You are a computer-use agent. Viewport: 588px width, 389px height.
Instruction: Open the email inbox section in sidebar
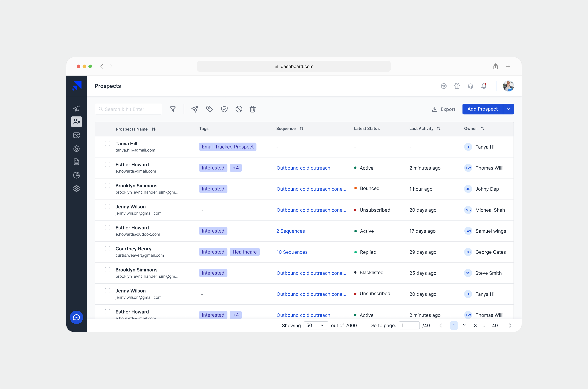point(76,135)
